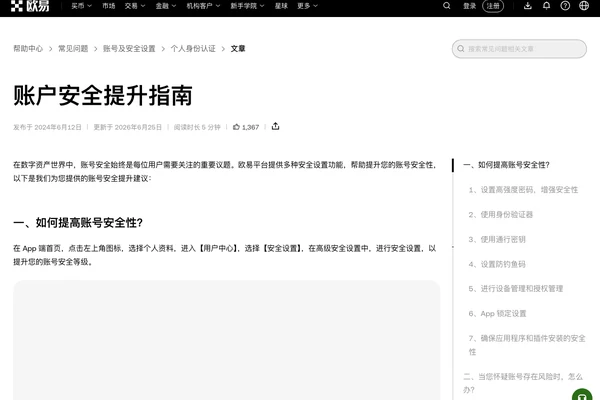The width and height of the screenshot is (600, 400).
Task: Click the article title 账户安全提升指南
Action: [103, 95]
